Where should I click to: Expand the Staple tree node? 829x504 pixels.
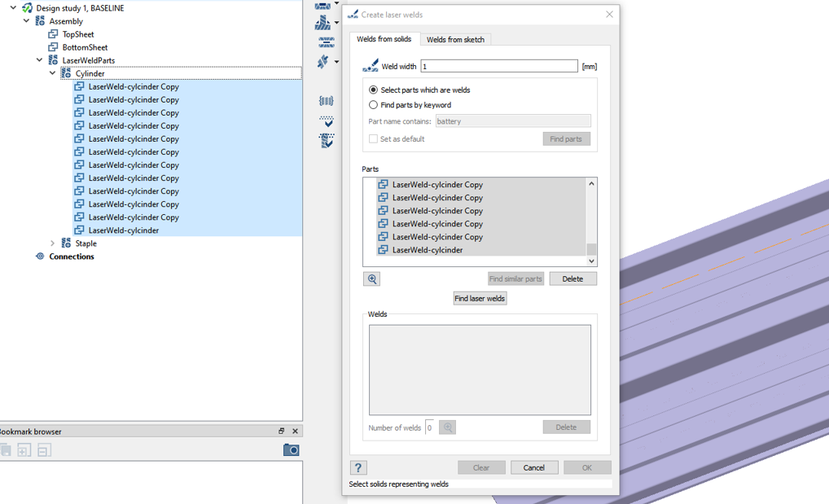pos(53,243)
